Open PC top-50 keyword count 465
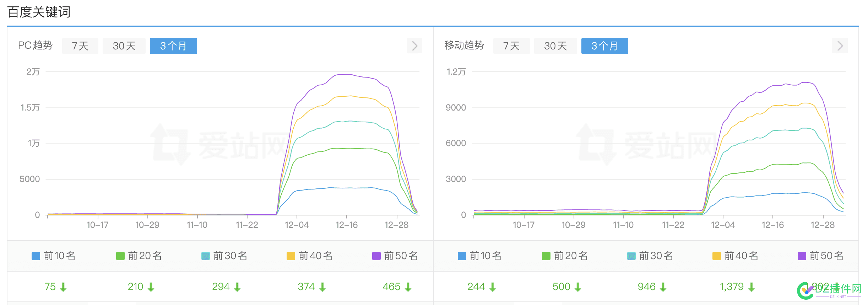Image resolution: width=868 pixels, height=305 pixels. click(x=391, y=287)
